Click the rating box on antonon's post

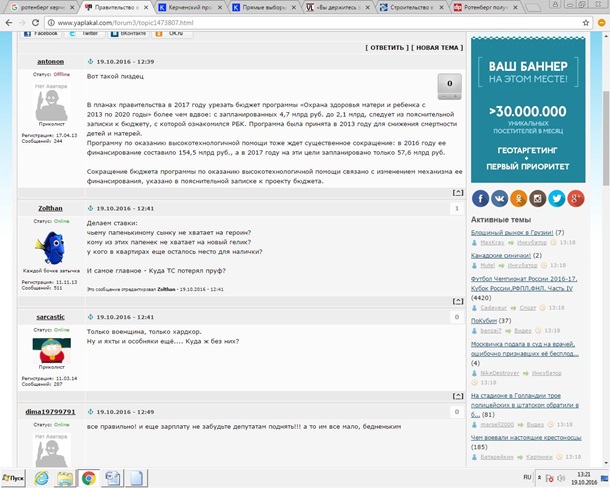(450, 84)
